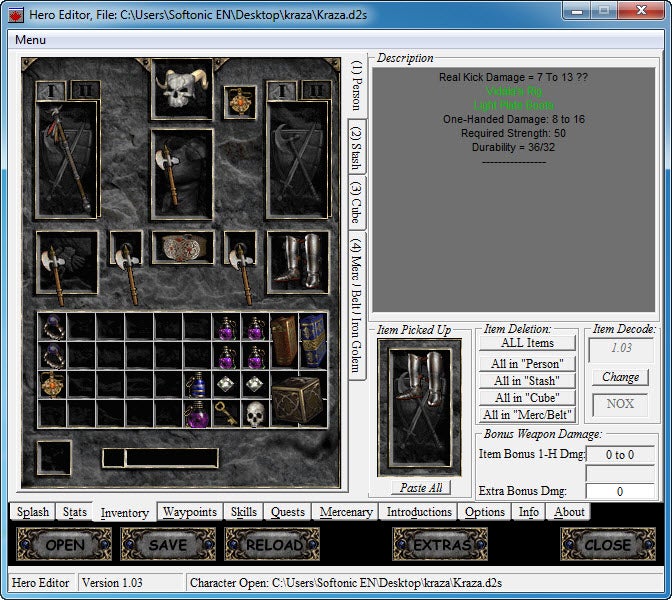
Task: Select the axe in the right ring slot
Action: (x=240, y=248)
